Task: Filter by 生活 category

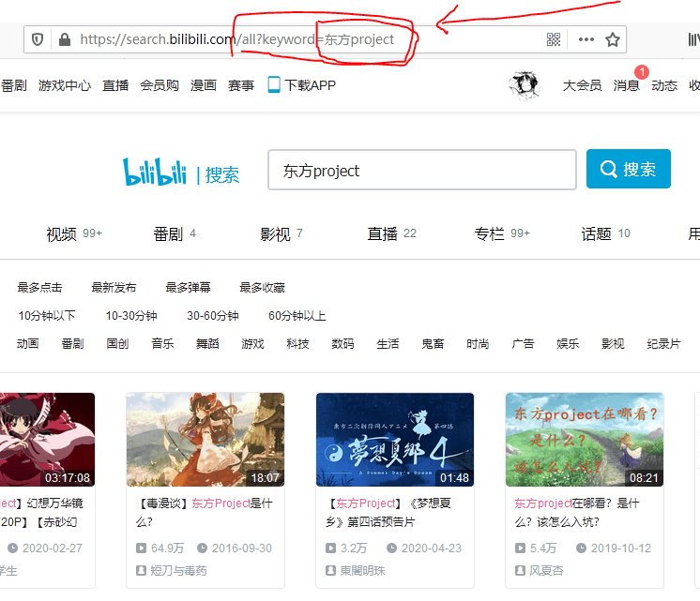Action: pos(388,343)
